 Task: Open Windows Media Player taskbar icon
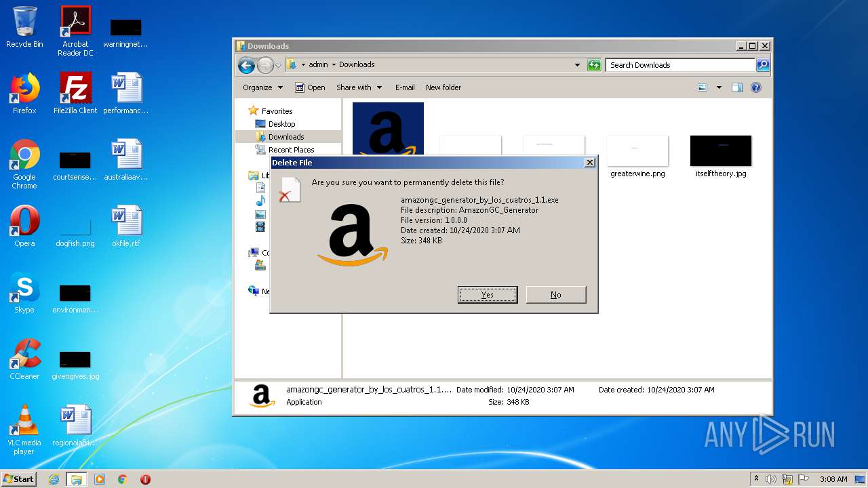[x=100, y=479]
